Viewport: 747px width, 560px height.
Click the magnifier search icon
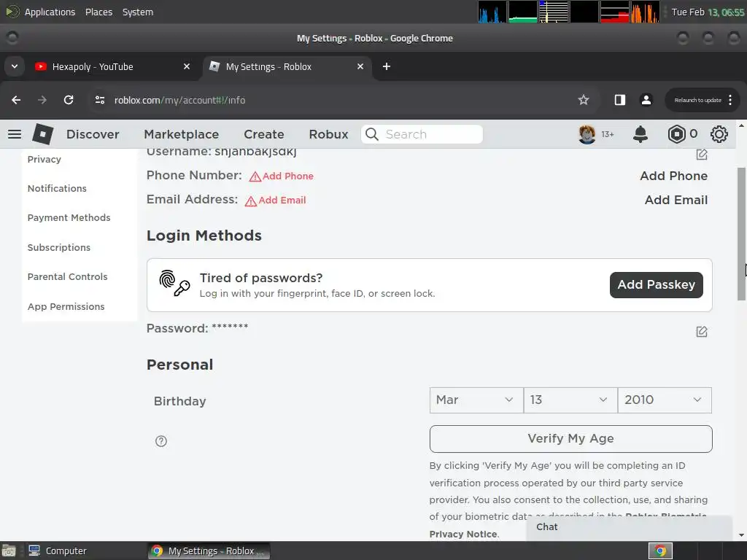pos(372,134)
